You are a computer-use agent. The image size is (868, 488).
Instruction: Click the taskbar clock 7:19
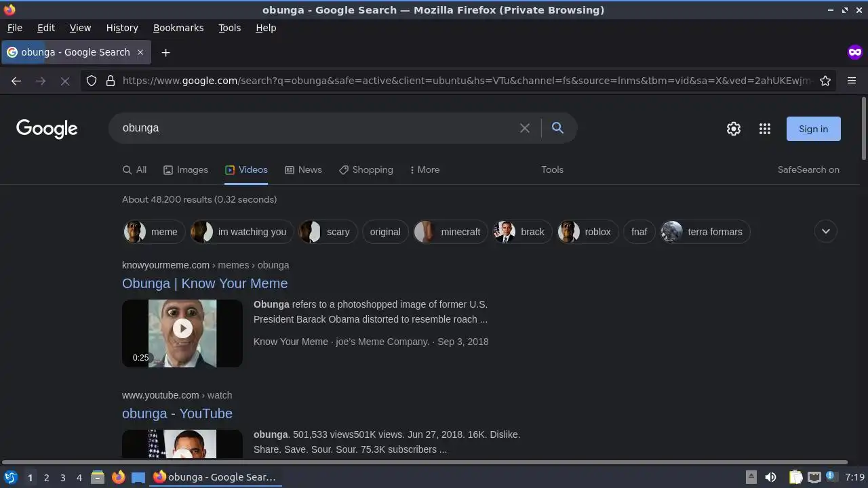click(x=855, y=477)
